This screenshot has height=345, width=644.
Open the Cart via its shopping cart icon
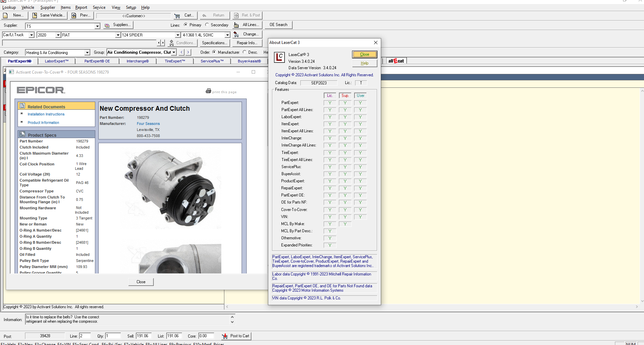pyautogui.click(x=177, y=15)
